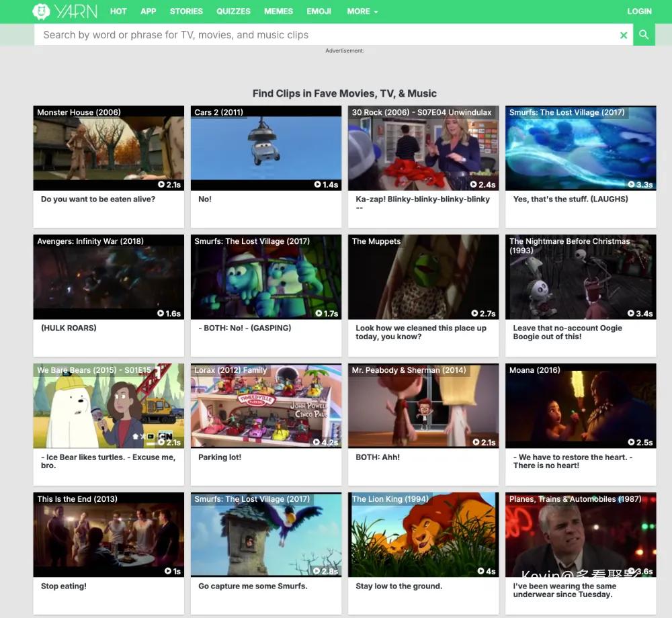This screenshot has width=672, height=618.
Task: Click the YARN logo icon
Action: point(42,11)
